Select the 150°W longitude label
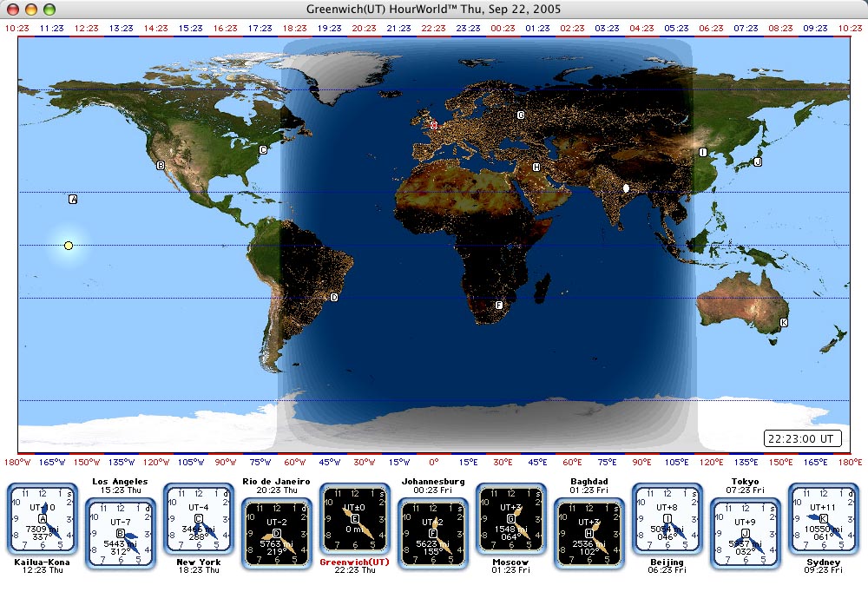Screen dimensions: 868x592 pos(87,462)
